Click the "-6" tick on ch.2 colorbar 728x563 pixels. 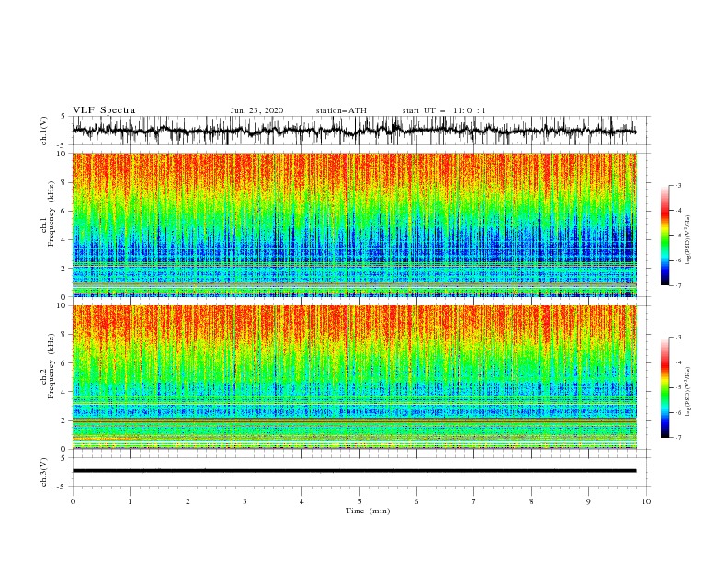pos(678,412)
